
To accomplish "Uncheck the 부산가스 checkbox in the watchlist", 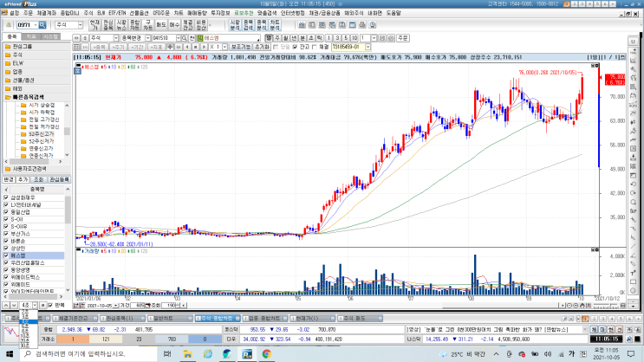I will [x=6, y=234].
